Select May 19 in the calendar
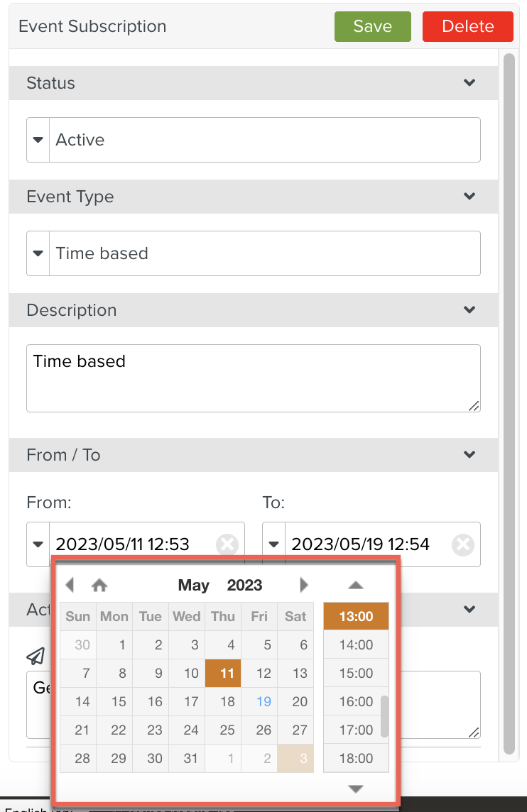This screenshot has height=812, width=527. pyautogui.click(x=263, y=701)
